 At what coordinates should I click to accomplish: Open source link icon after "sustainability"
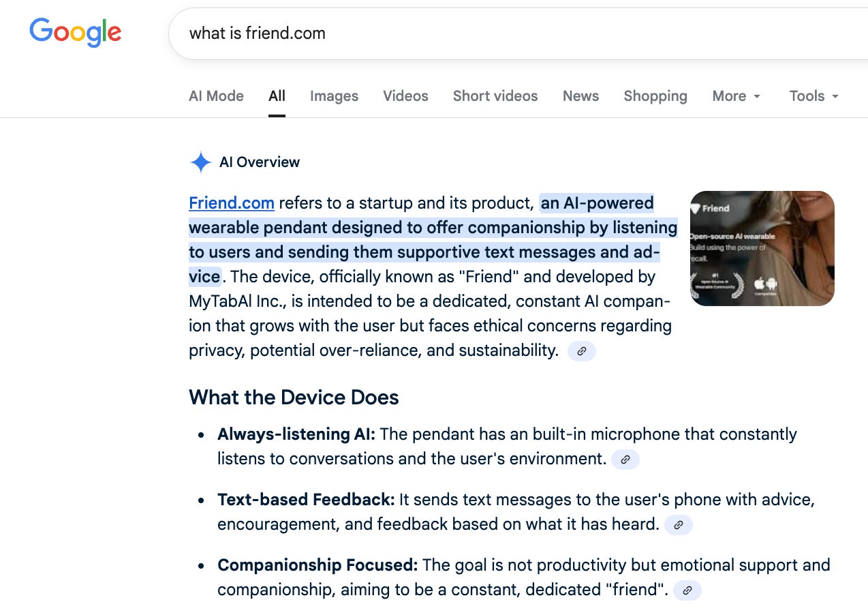[581, 351]
